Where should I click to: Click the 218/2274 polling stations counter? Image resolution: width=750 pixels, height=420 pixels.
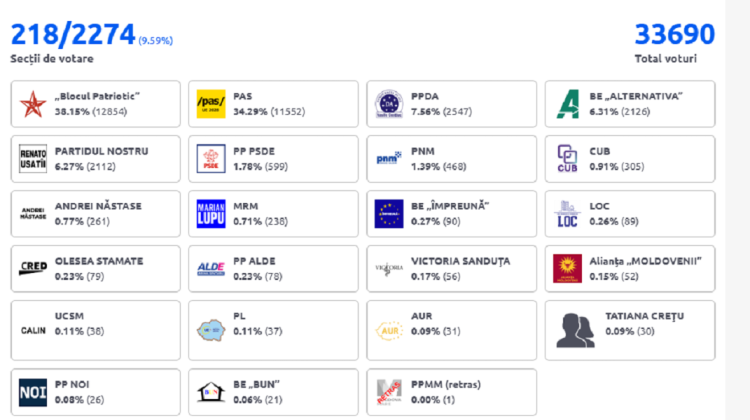pyautogui.click(x=73, y=35)
